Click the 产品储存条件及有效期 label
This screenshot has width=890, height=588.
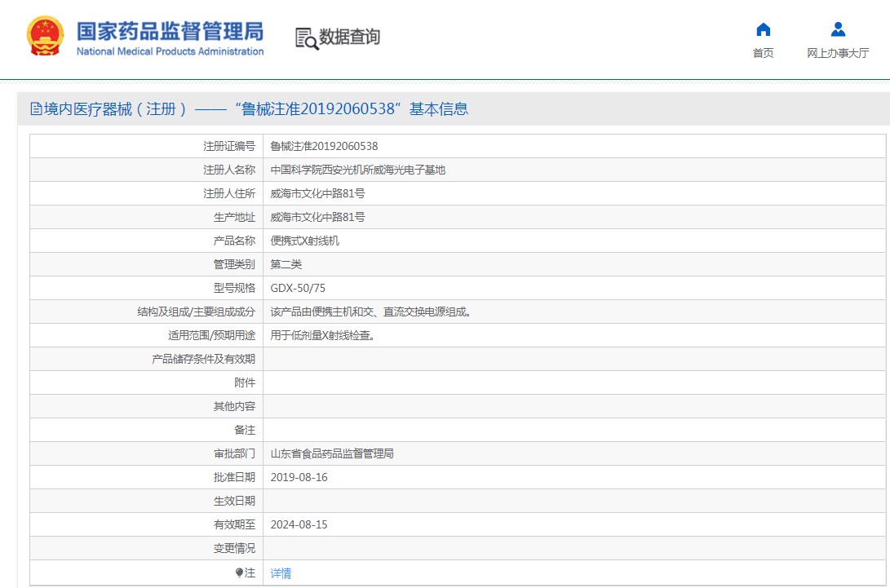tap(203, 360)
